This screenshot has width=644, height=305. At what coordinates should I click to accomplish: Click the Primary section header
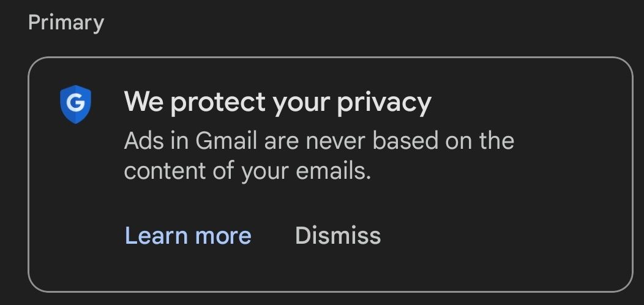[66, 23]
